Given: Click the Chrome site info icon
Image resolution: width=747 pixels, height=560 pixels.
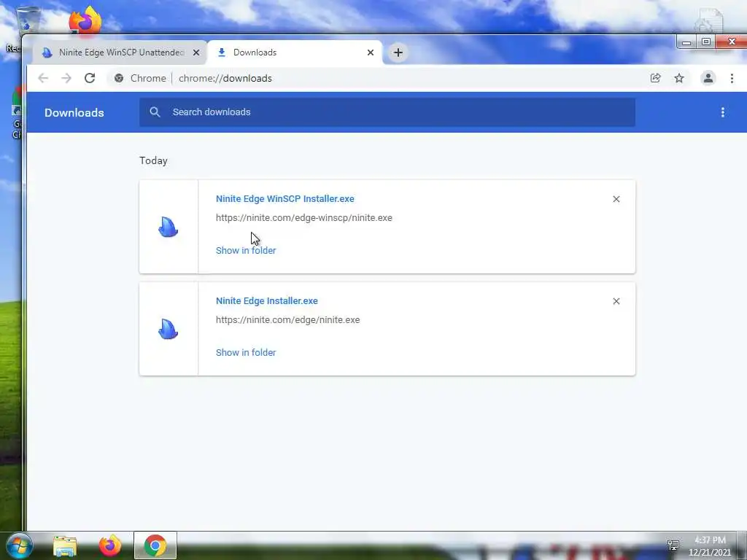Looking at the screenshot, I should point(119,78).
